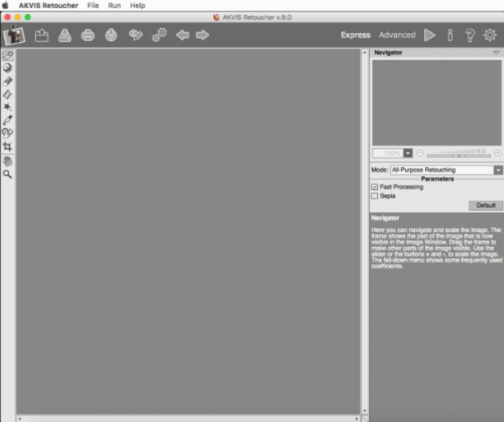
Task: Select the Zoom magnifier tool
Action: pyautogui.click(x=7, y=174)
